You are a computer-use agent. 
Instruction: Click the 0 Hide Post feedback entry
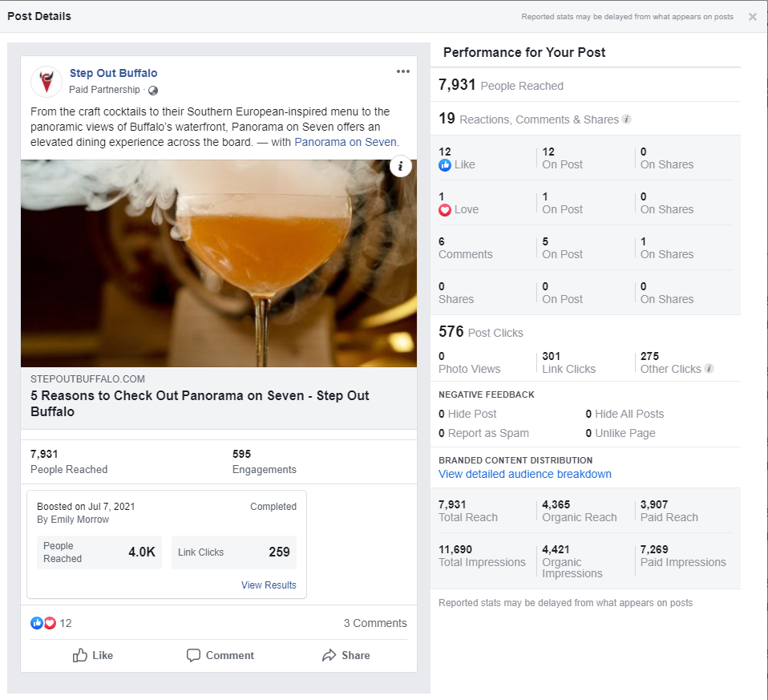pos(467,414)
